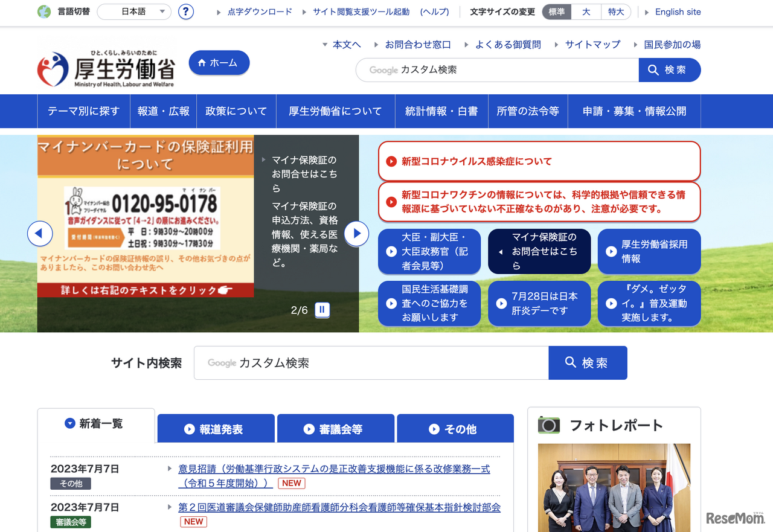Click the carousel previous arrow
This screenshot has width=773, height=532.
tap(40, 234)
